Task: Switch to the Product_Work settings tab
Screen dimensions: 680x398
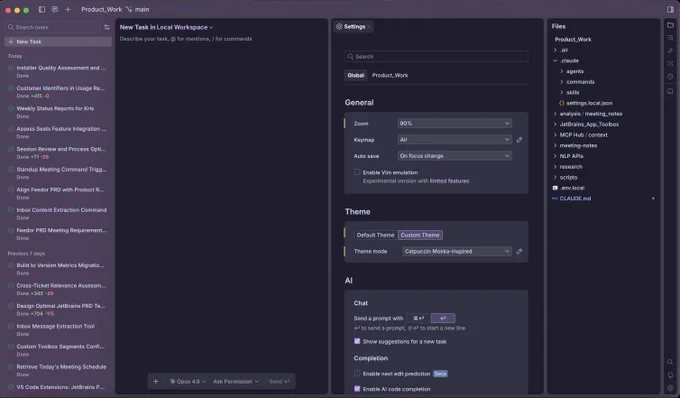Action: (390, 75)
